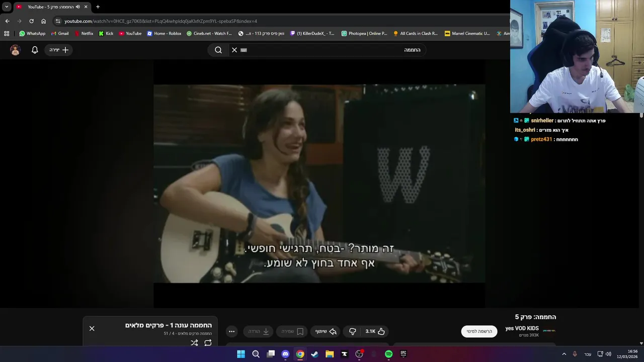Click the Save (שמירה) button

click(x=292, y=331)
